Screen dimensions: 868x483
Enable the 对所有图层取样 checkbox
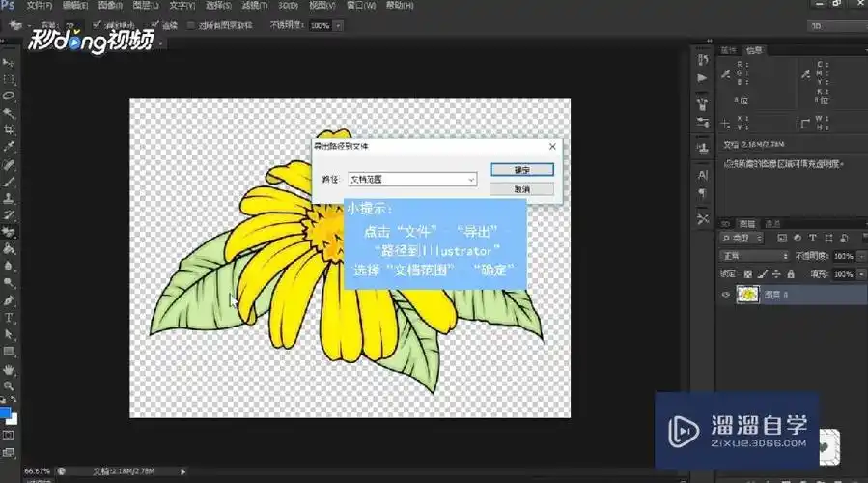coord(191,24)
